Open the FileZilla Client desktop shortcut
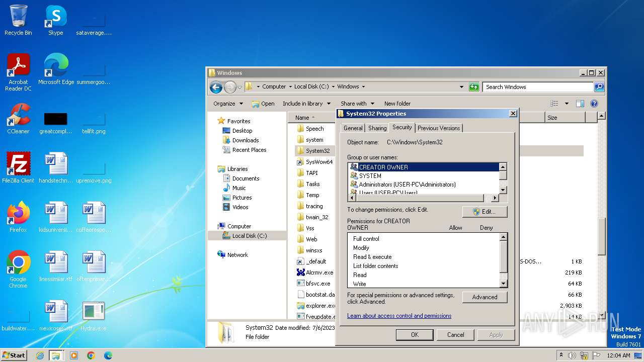 coord(18,168)
